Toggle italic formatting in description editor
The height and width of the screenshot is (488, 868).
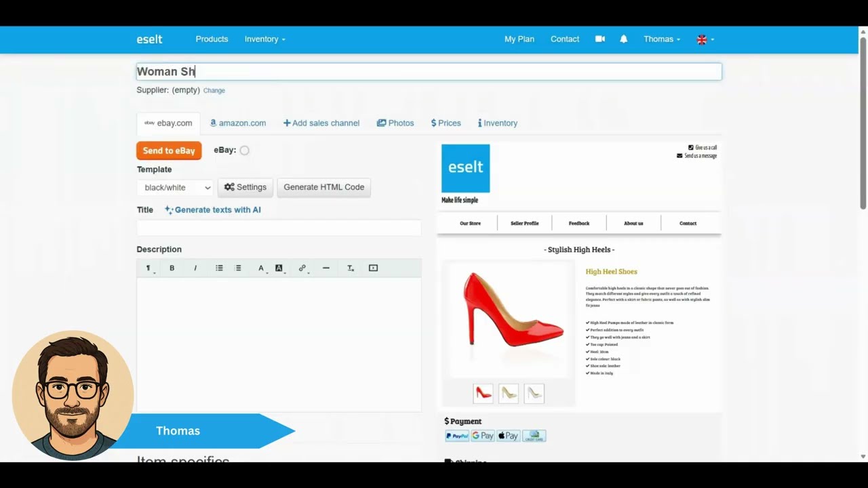pyautogui.click(x=195, y=268)
